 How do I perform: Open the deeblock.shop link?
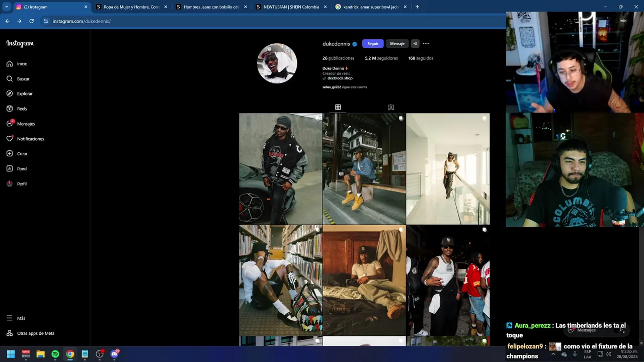[x=340, y=78]
